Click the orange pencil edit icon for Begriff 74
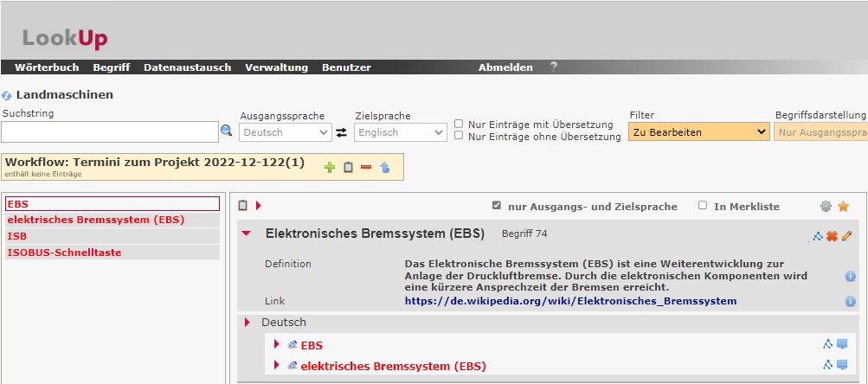The image size is (868, 384). coord(846,235)
